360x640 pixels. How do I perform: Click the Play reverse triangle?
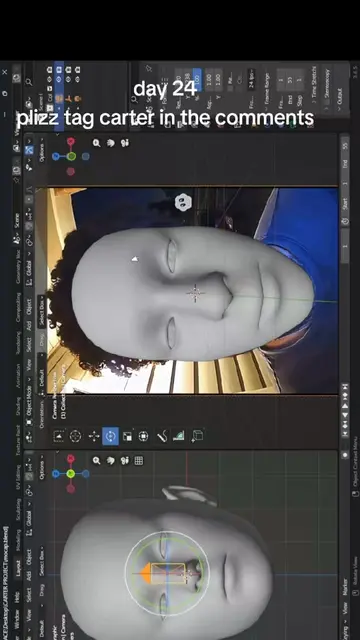click(345, 415)
